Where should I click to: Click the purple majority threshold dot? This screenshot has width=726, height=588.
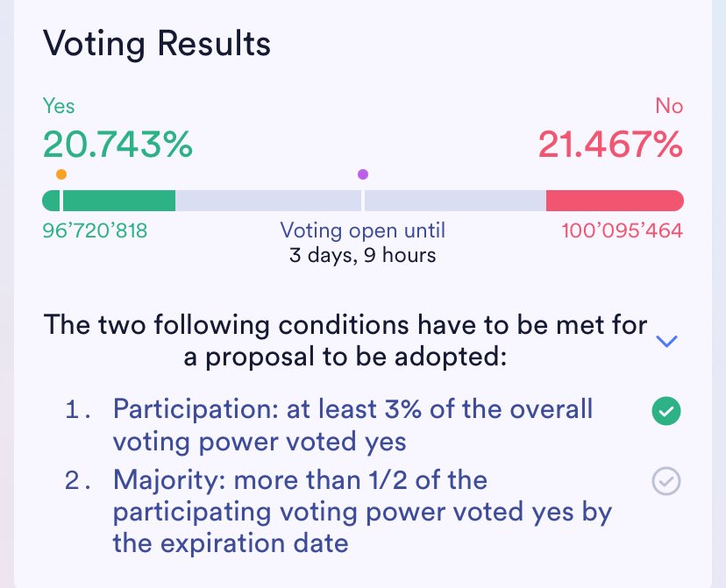click(x=363, y=174)
